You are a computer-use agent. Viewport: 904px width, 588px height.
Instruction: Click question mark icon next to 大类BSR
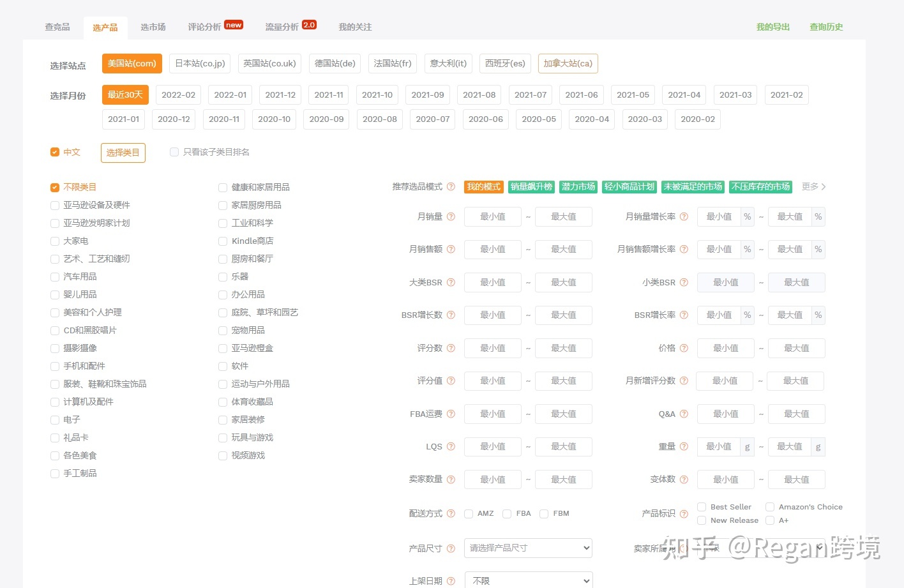[451, 283]
